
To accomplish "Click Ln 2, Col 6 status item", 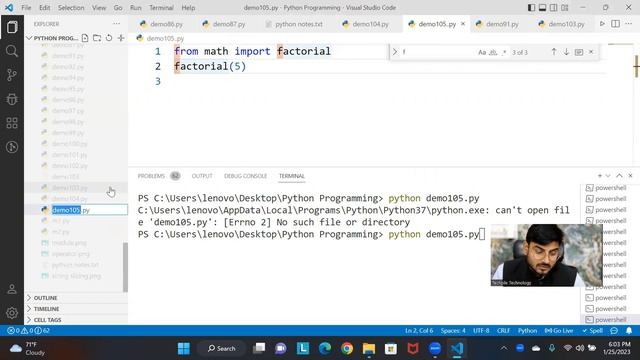I will (419, 331).
